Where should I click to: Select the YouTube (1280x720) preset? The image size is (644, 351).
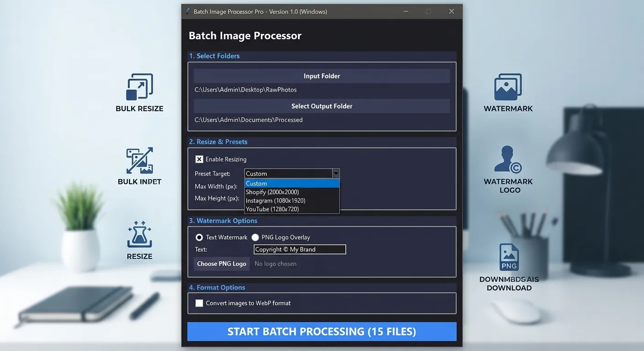click(x=292, y=209)
